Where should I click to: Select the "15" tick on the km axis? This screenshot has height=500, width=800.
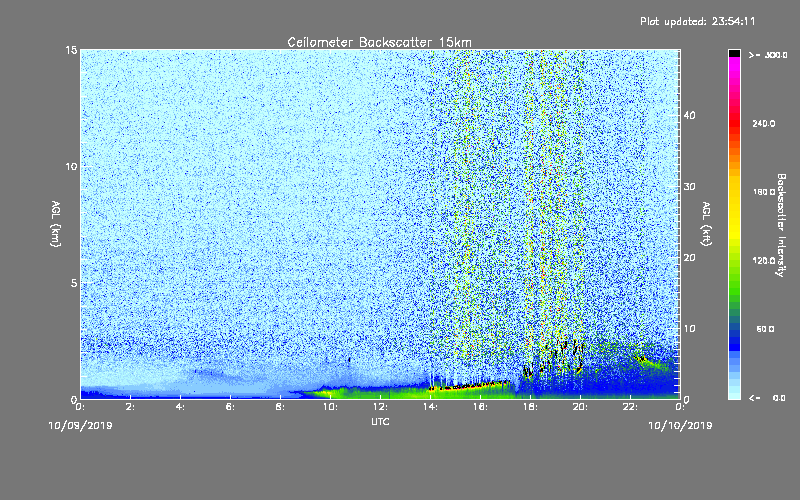pos(71,50)
